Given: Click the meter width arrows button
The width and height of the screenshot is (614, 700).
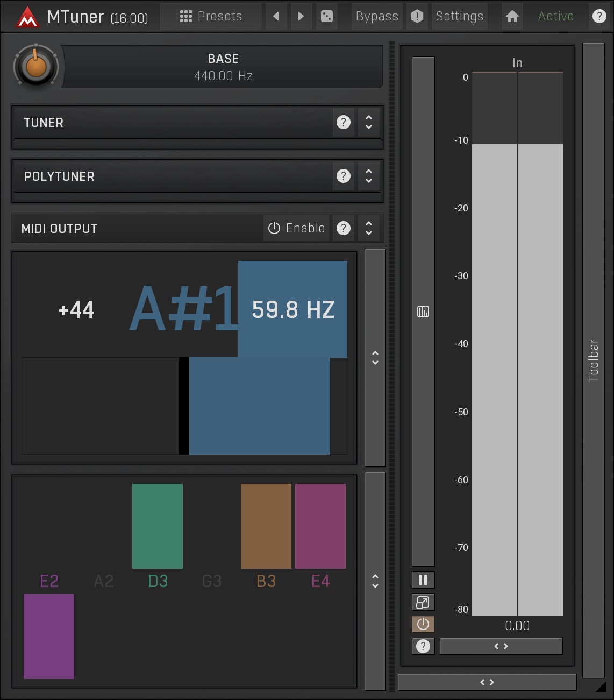Looking at the screenshot, I should pos(501,646).
